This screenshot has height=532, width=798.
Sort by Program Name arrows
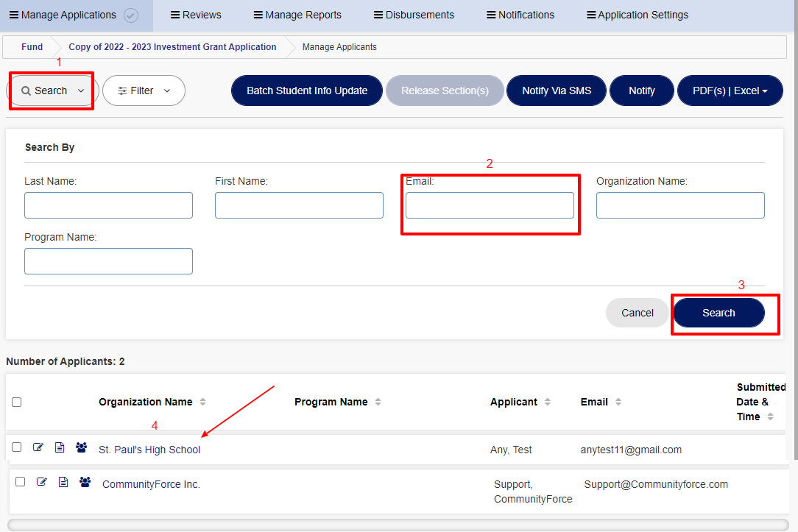pyautogui.click(x=378, y=402)
